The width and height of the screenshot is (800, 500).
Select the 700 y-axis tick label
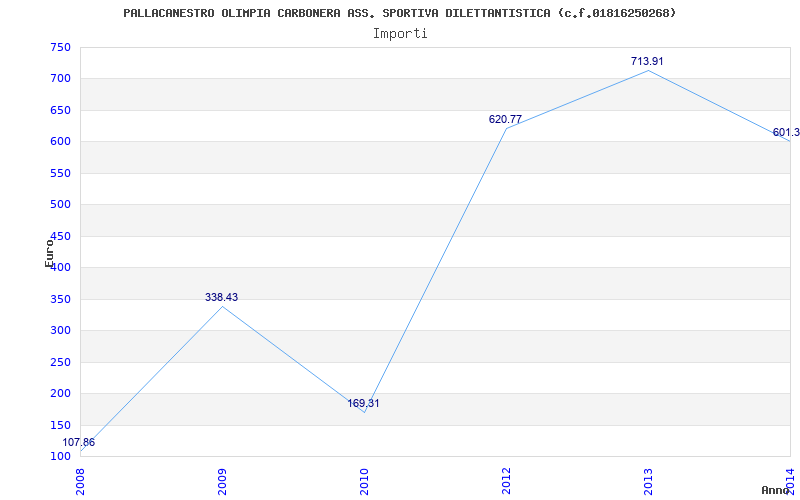coord(60,79)
